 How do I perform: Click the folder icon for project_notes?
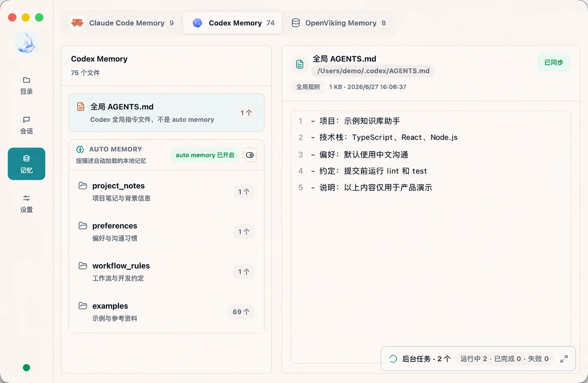pos(83,186)
